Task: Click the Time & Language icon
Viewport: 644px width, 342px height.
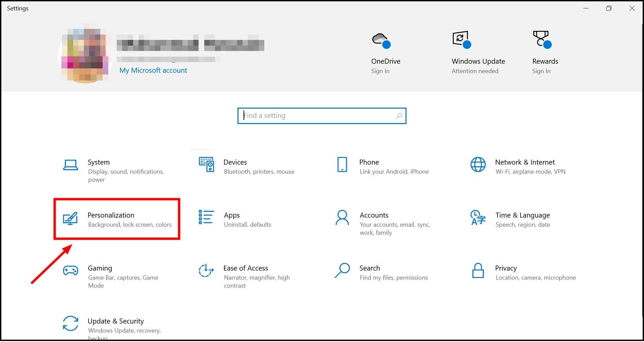Action: (x=478, y=218)
